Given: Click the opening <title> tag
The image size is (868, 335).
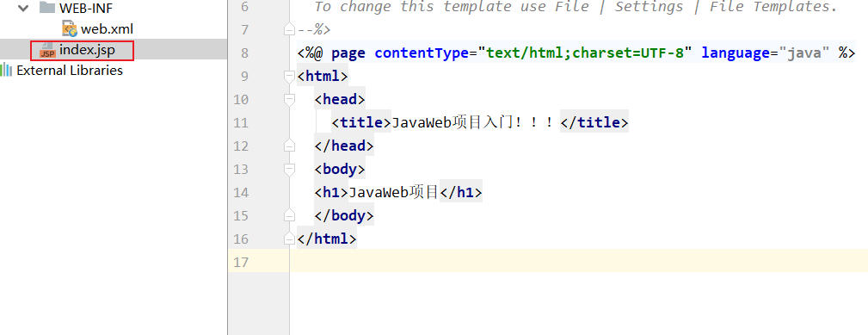Looking at the screenshot, I should pyautogui.click(x=361, y=123).
